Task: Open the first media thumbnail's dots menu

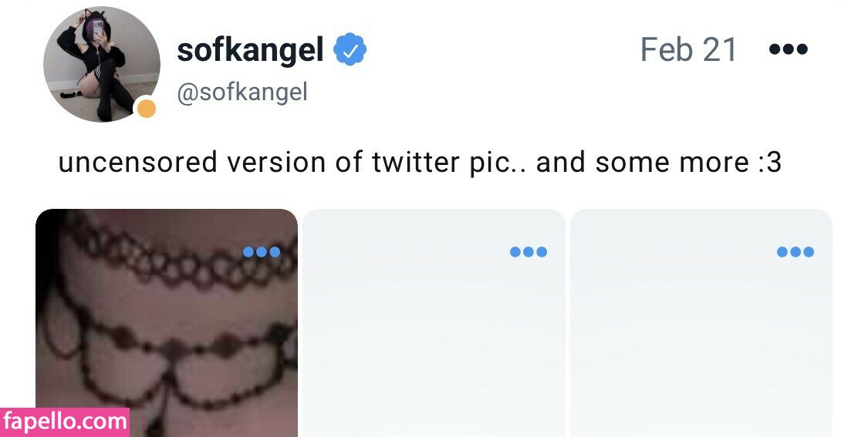Action: (262, 252)
